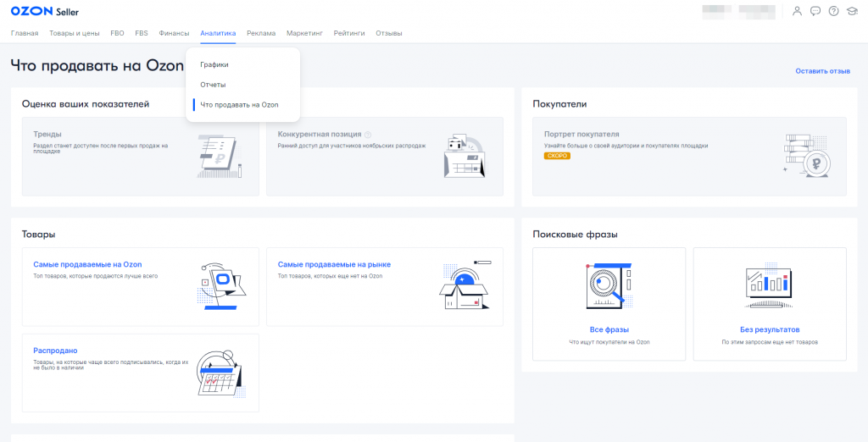Open Самые продаваемые на рынке link
868x442 pixels.
[x=334, y=264]
